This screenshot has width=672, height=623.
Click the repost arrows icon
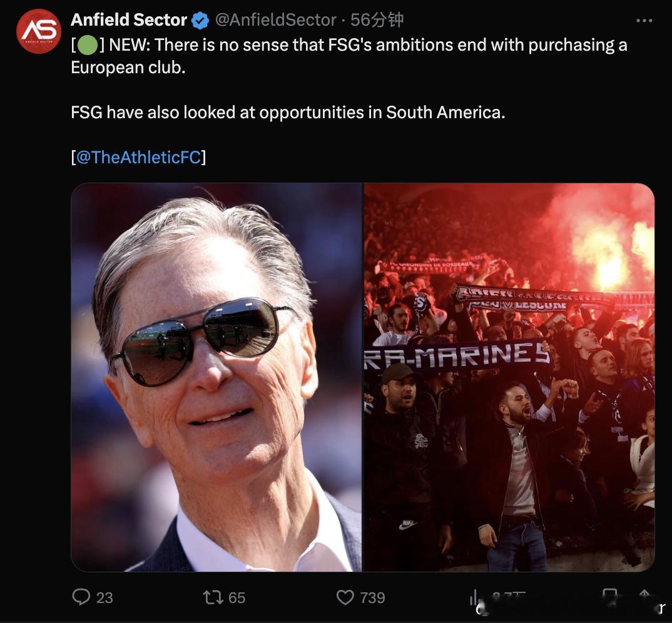click(x=213, y=597)
